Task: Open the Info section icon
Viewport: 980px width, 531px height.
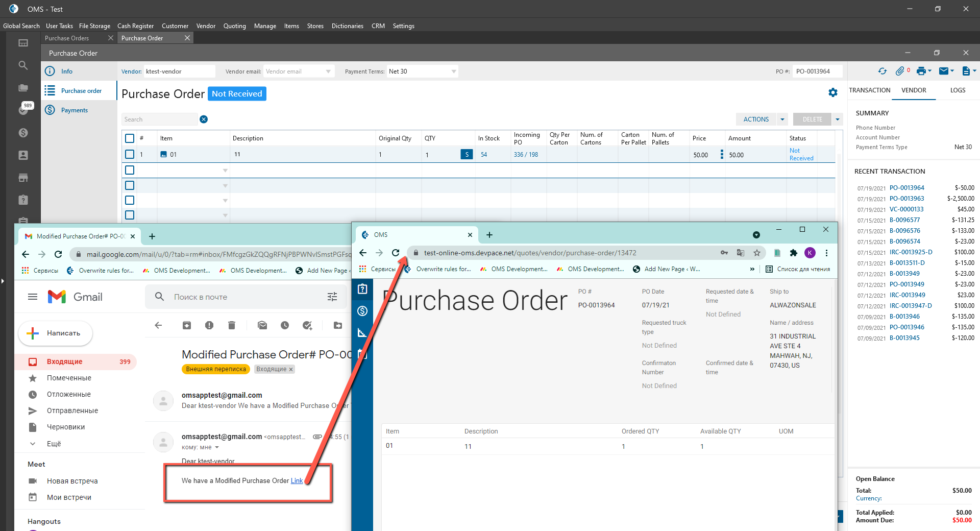Action: [x=50, y=71]
